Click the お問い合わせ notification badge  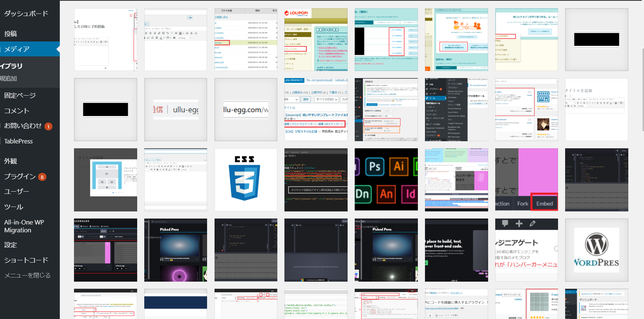pyautogui.click(x=48, y=127)
